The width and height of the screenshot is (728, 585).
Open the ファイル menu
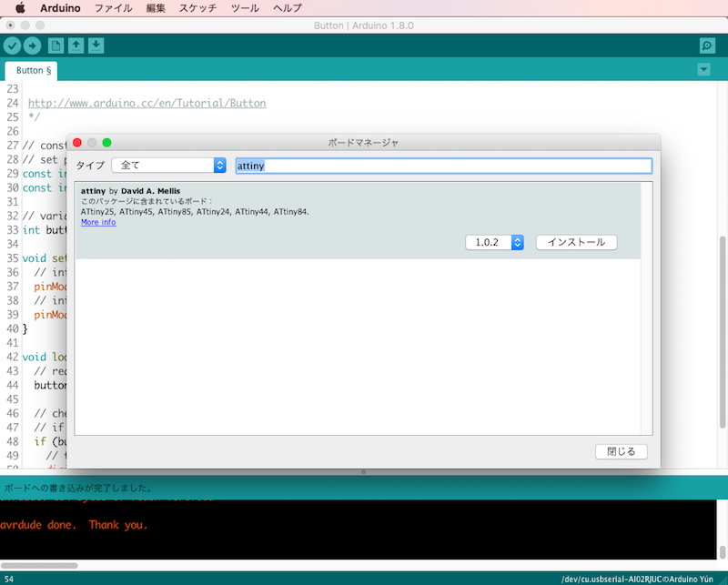point(113,8)
